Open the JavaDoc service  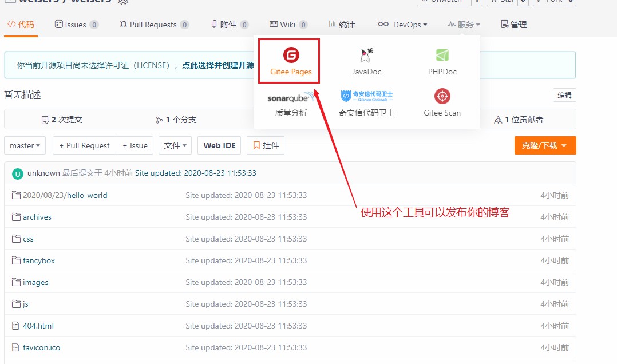[366, 61]
